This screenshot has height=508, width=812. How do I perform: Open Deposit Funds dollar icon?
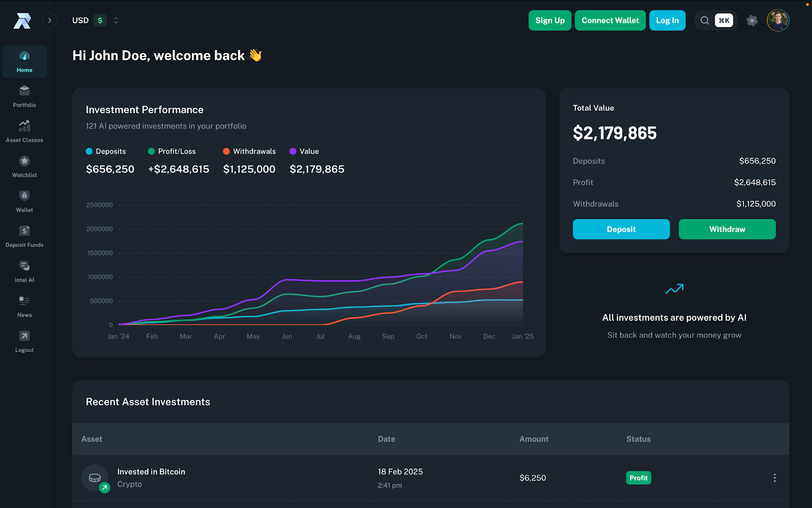[x=24, y=231]
